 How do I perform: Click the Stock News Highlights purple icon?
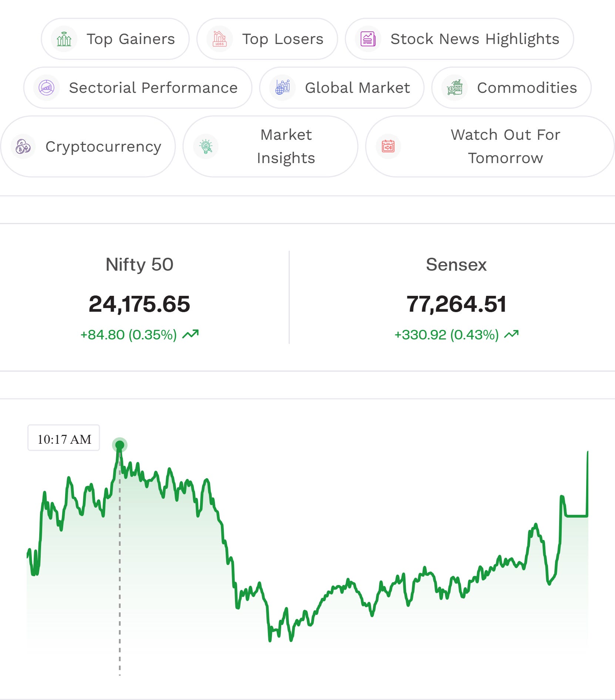tap(368, 39)
